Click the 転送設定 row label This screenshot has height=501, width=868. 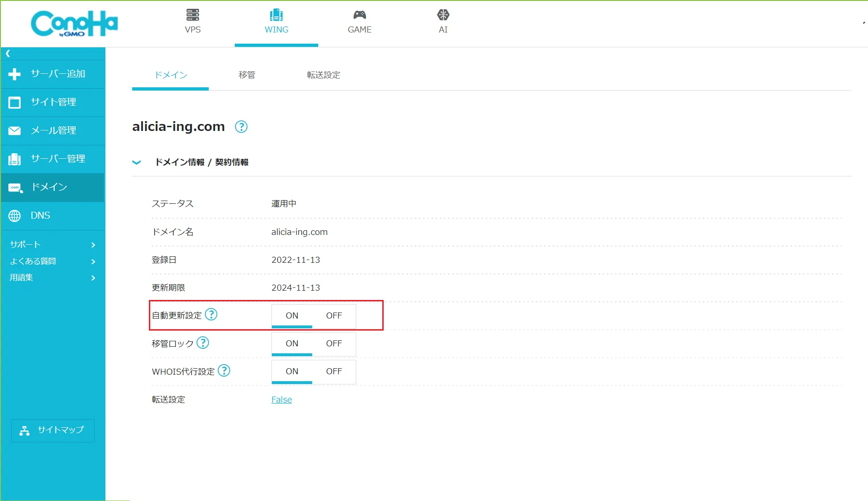(168, 400)
